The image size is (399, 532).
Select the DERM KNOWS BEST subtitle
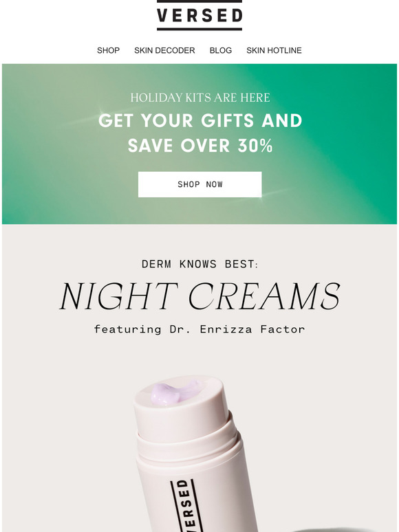point(200,264)
